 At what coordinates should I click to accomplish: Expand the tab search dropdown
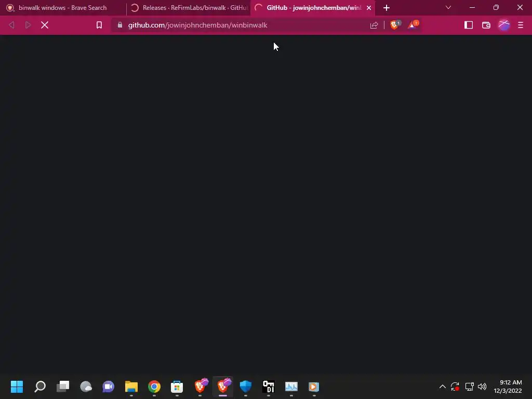point(448,7)
